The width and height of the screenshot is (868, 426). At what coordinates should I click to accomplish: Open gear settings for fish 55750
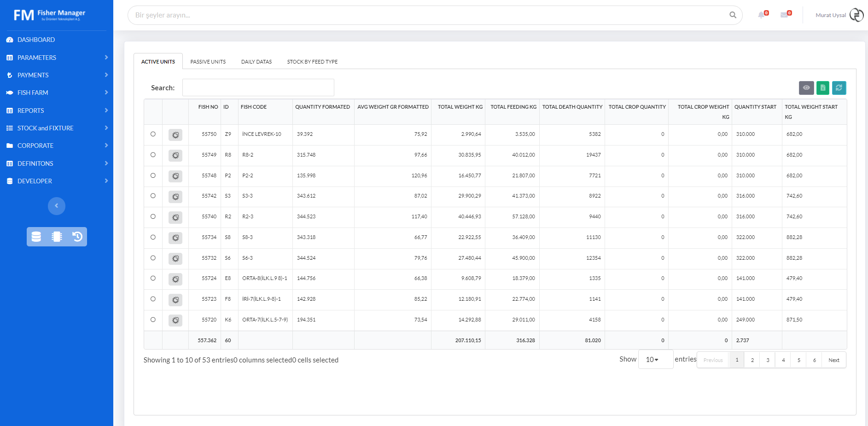(x=175, y=135)
